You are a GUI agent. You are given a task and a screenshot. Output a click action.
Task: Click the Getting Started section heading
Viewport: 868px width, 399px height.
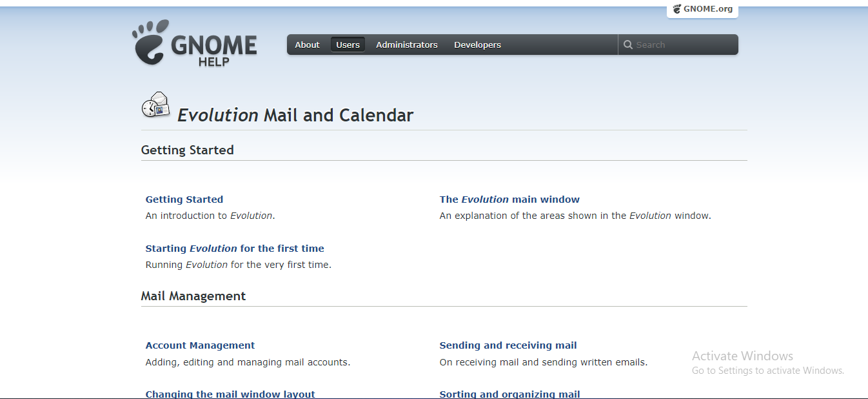click(x=188, y=150)
